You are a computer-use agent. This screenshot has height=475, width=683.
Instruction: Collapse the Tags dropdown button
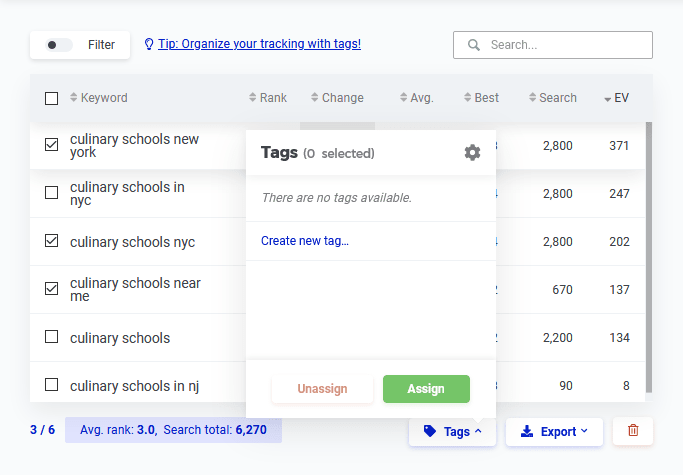[453, 431]
